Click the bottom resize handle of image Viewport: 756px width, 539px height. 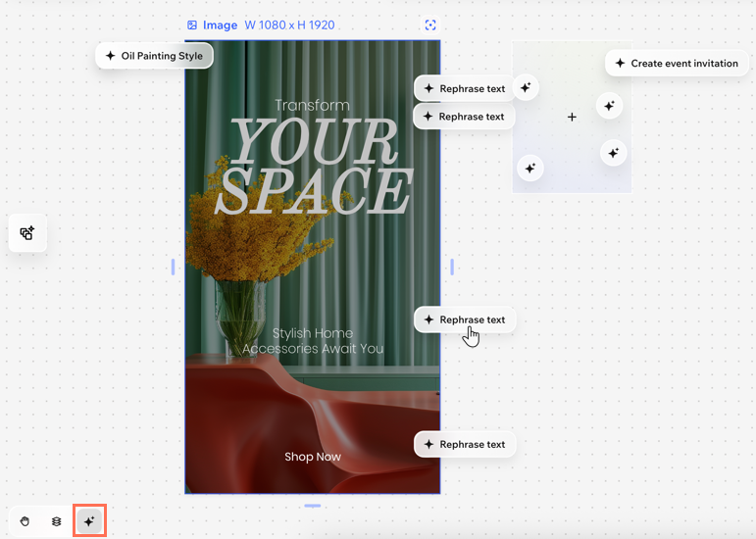[x=313, y=506]
